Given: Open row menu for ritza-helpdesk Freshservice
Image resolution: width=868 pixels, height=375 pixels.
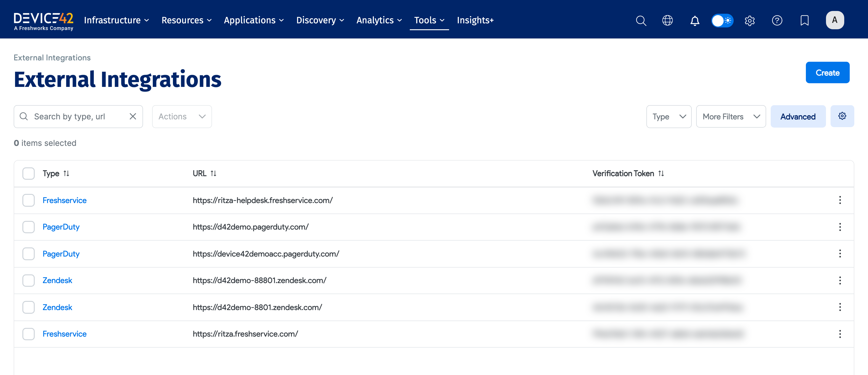Looking at the screenshot, I should pos(840,200).
